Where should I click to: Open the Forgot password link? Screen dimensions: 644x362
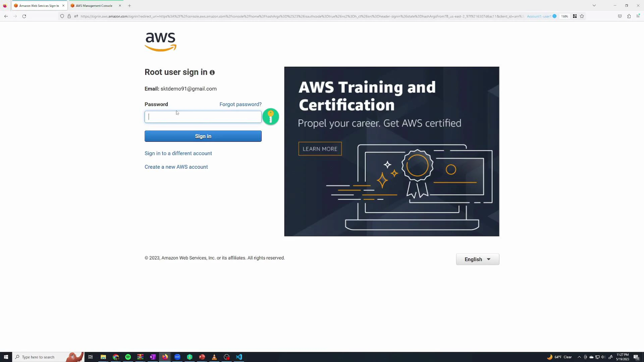tap(240, 104)
